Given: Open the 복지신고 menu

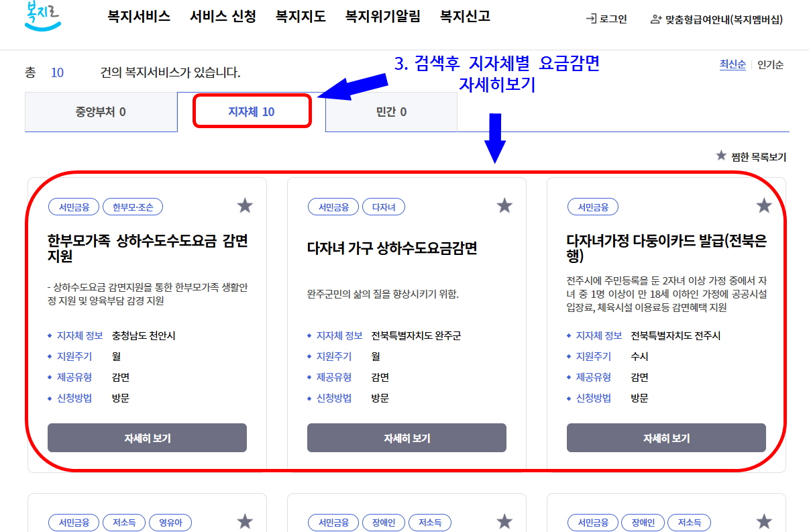Looking at the screenshot, I should [x=465, y=17].
